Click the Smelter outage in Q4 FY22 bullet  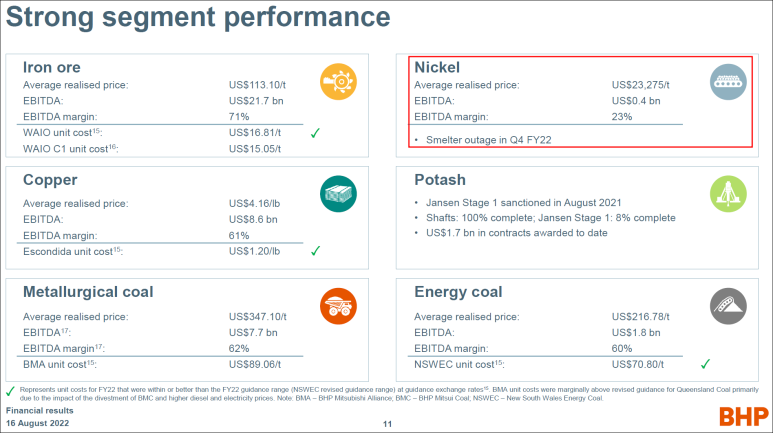tap(489, 140)
